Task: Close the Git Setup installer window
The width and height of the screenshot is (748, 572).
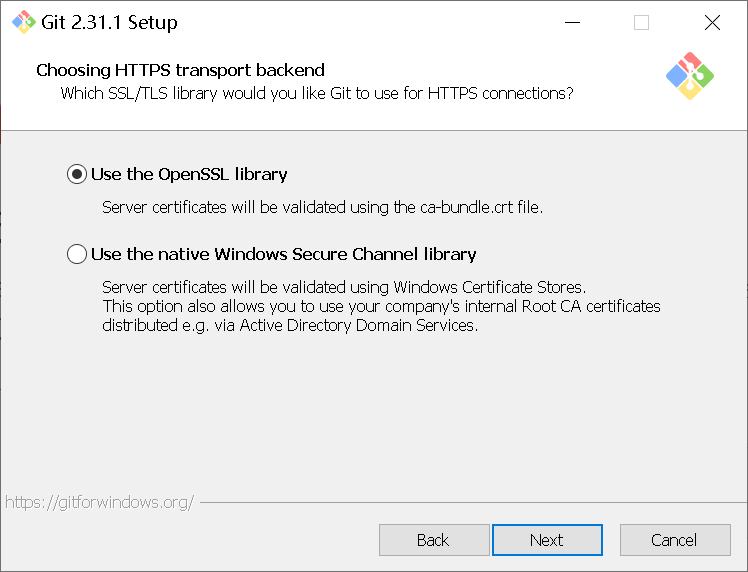Action: click(712, 22)
